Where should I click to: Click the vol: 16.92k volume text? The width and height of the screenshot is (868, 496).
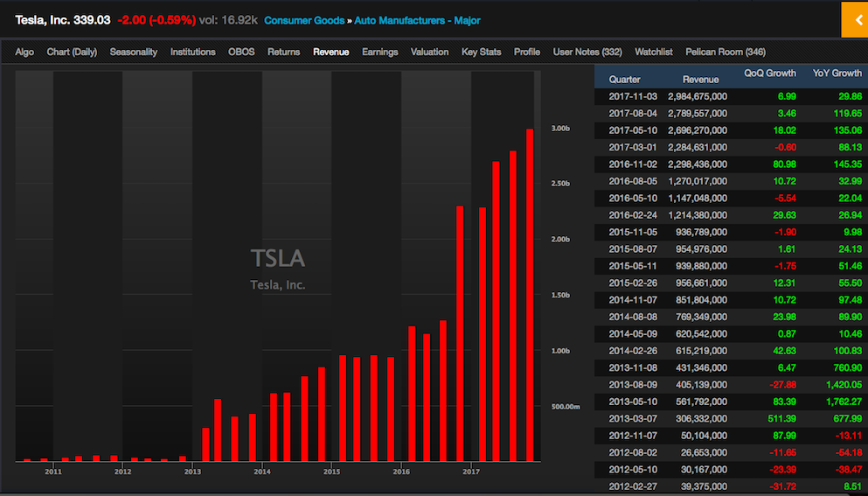pyautogui.click(x=228, y=20)
